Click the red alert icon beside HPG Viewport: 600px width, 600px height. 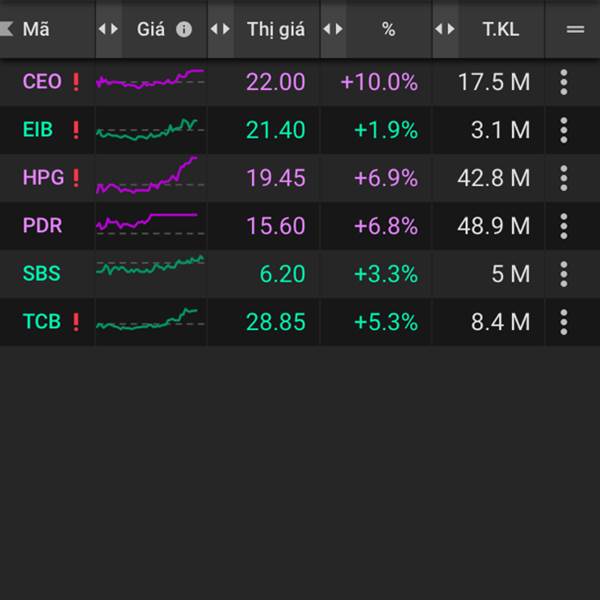(76, 178)
